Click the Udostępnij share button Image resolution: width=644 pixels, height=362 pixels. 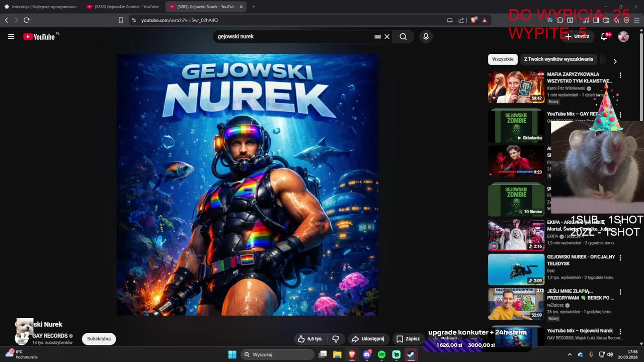click(368, 339)
